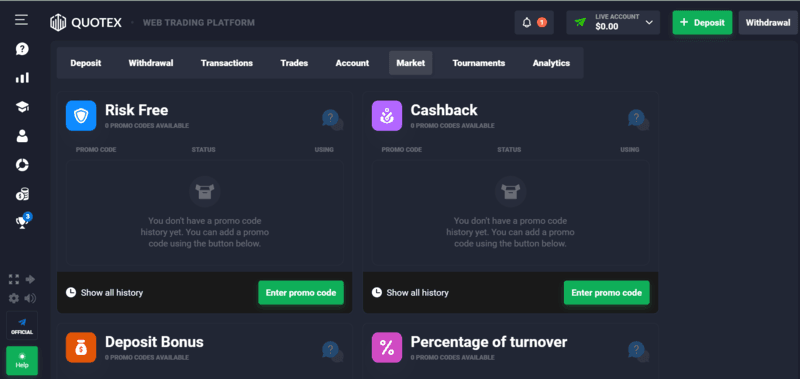This screenshot has width=800, height=379.
Task: Click the WEB TRADING PLATFORM label
Action: tap(198, 23)
